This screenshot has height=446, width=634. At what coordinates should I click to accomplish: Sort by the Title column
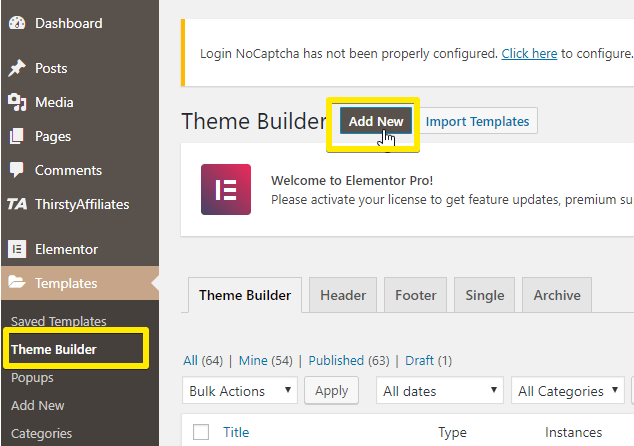pos(236,432)
